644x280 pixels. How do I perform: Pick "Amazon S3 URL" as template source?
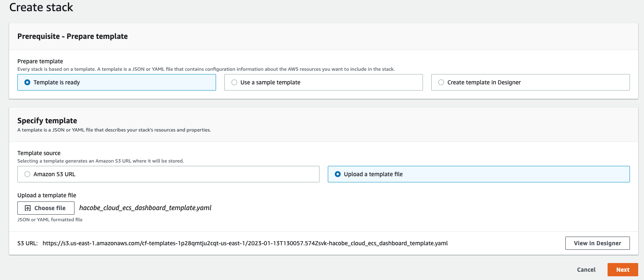tap(27, 174)
